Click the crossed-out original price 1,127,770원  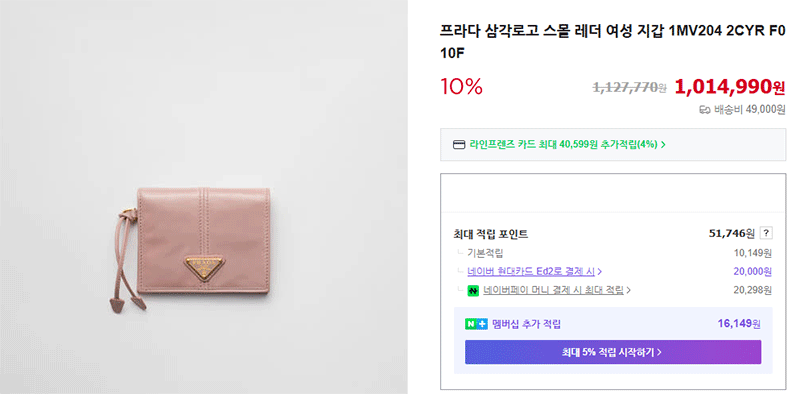coord(629,88)
